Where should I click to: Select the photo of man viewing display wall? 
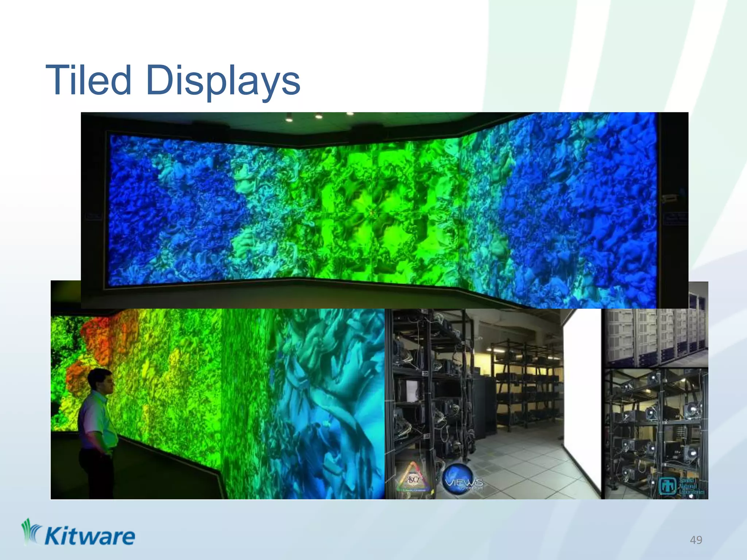click(217, 404)
